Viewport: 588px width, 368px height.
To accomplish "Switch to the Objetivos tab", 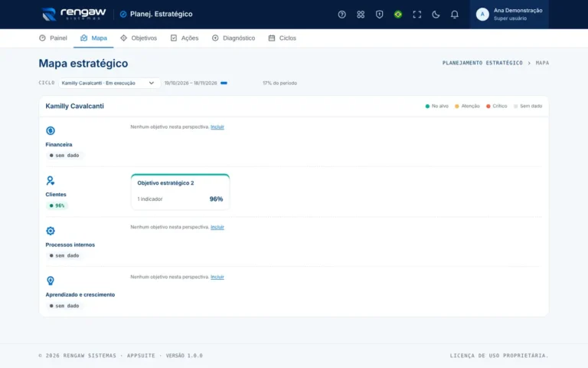I will (x=139, y=38).
